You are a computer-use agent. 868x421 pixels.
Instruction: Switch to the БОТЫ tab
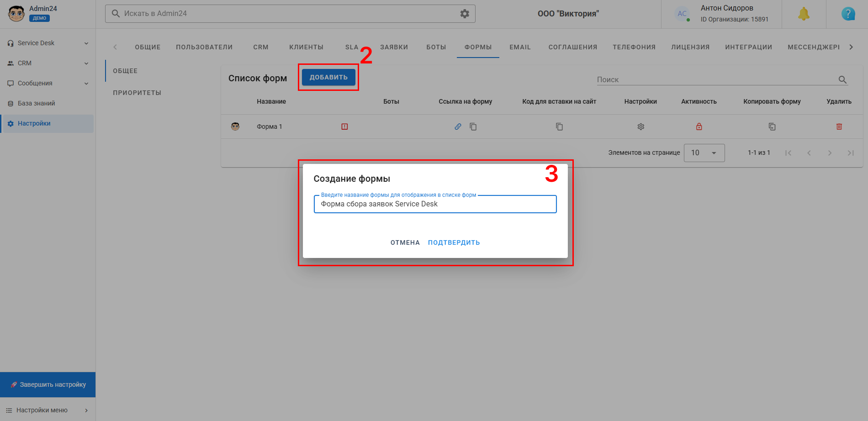tap(436, 47)
